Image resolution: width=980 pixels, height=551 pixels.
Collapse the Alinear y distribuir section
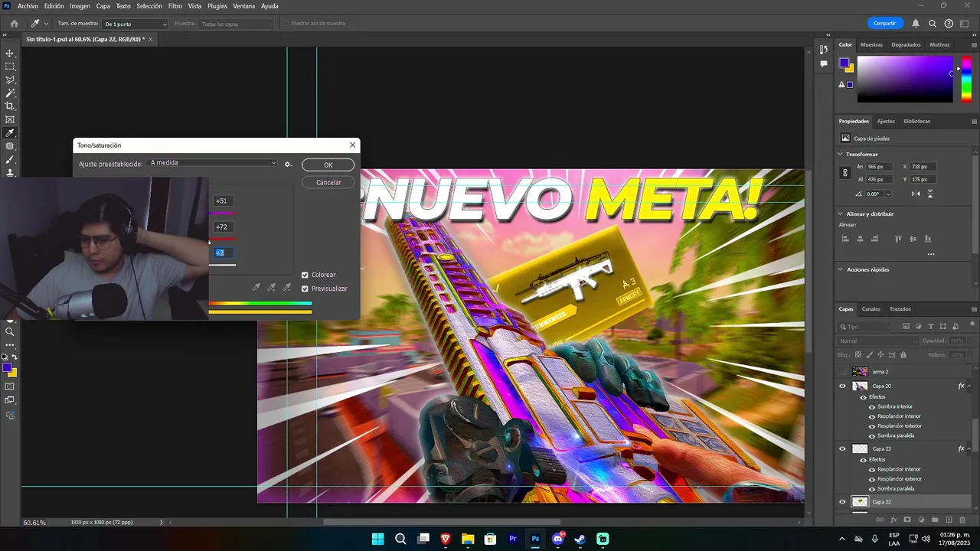pos(841,214)
